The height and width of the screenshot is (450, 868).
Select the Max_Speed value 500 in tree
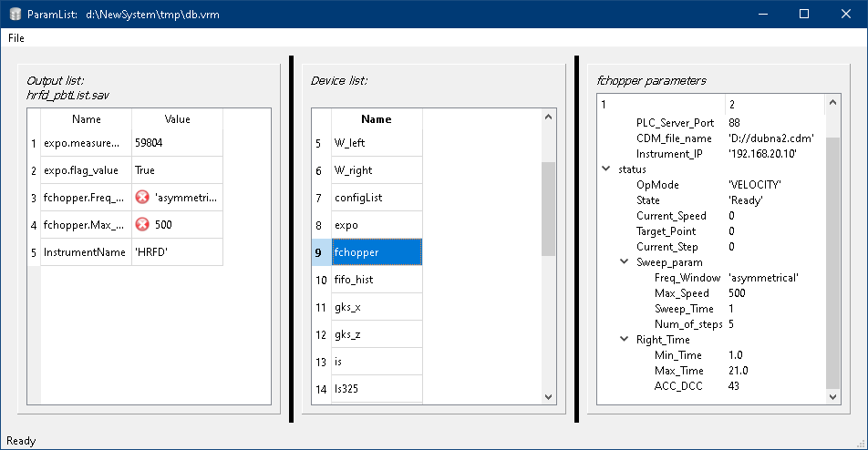[737, 293]
